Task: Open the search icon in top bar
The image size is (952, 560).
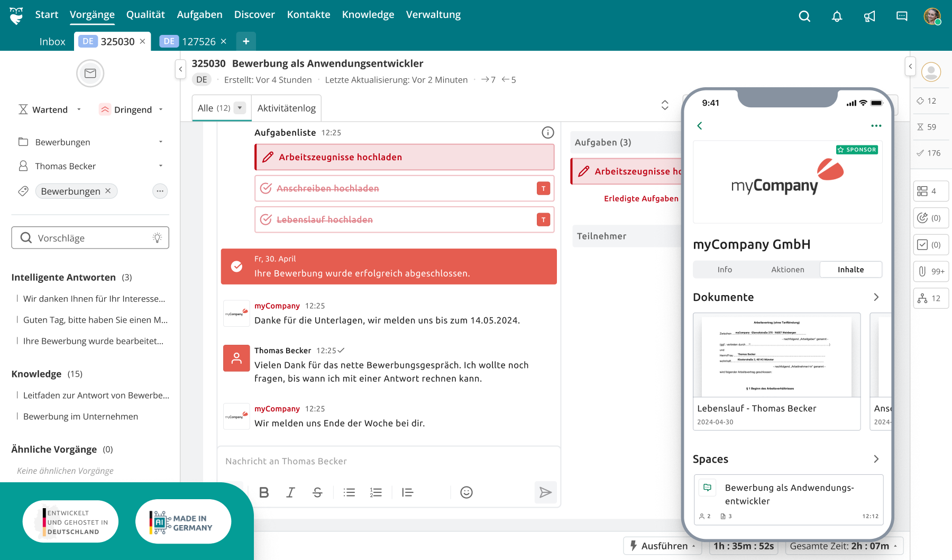Action: point(804,16)
